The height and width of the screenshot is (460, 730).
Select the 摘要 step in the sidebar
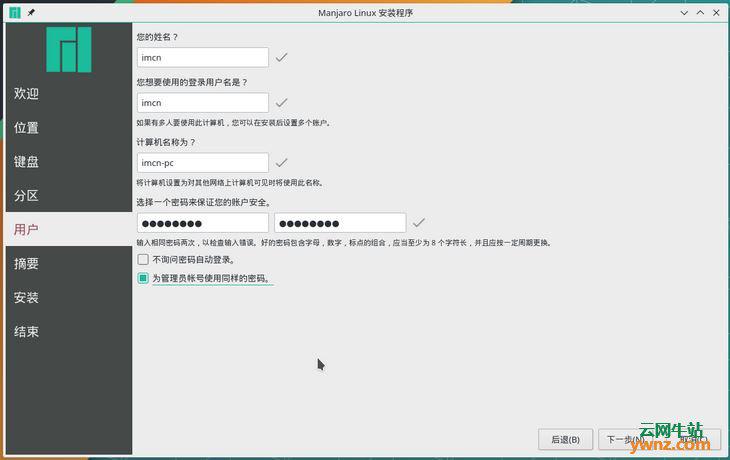click(x=69, y=264)
